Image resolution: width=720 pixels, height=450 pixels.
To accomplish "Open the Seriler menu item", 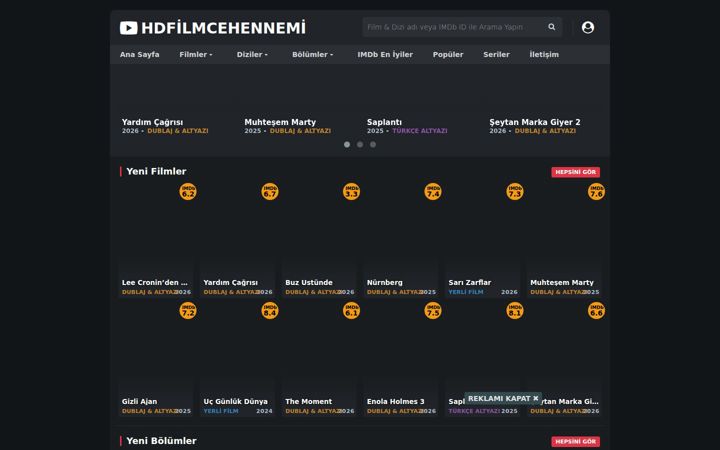I will coord(496,54).
